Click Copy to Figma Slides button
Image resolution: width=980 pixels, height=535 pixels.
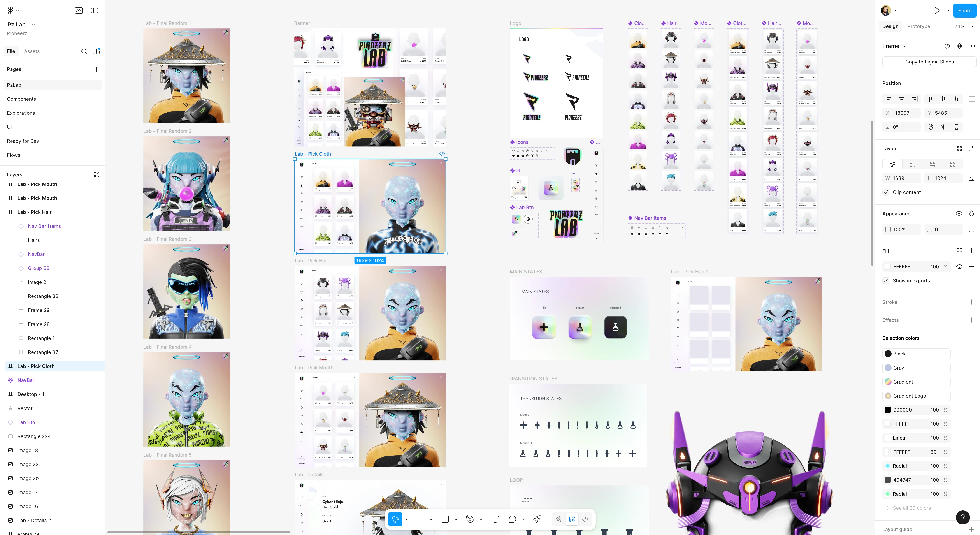coord(929,62)
